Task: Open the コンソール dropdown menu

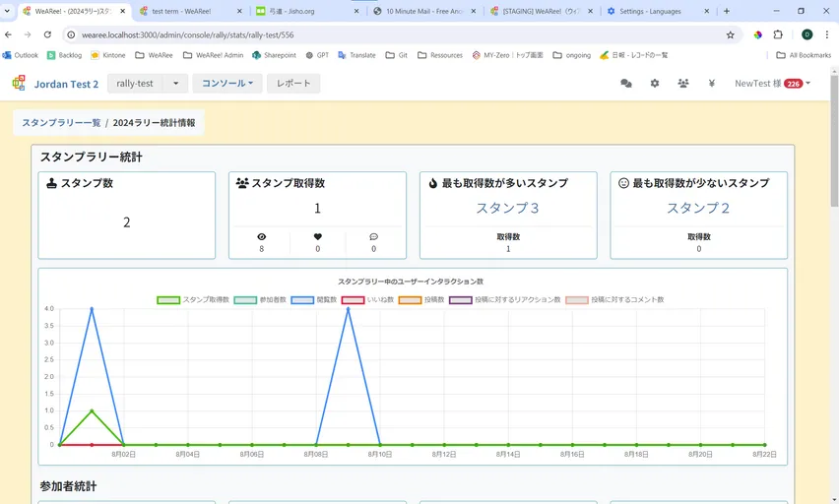Action: click(x=227, y=84)
